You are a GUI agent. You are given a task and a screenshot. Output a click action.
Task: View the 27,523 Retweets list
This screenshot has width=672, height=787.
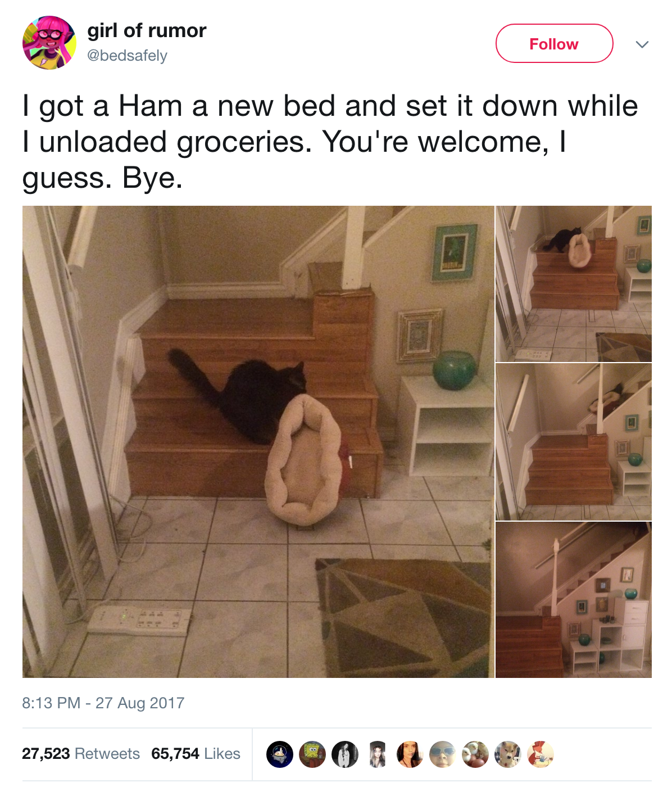pos(81,754)
